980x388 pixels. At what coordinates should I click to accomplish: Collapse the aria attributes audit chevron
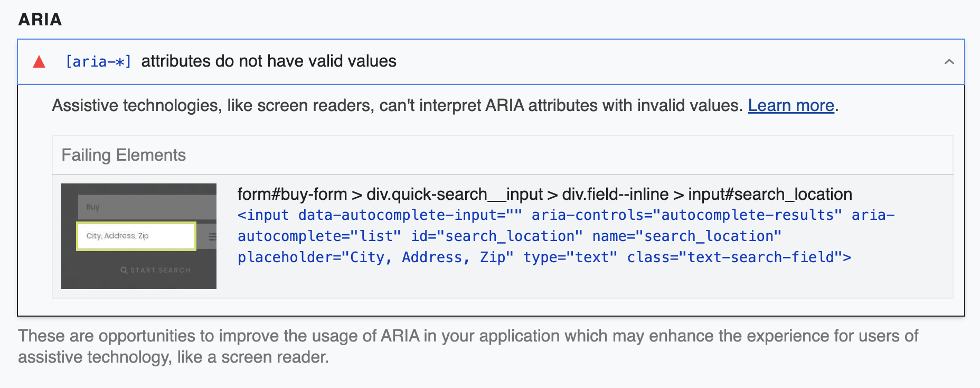point(949,62)
